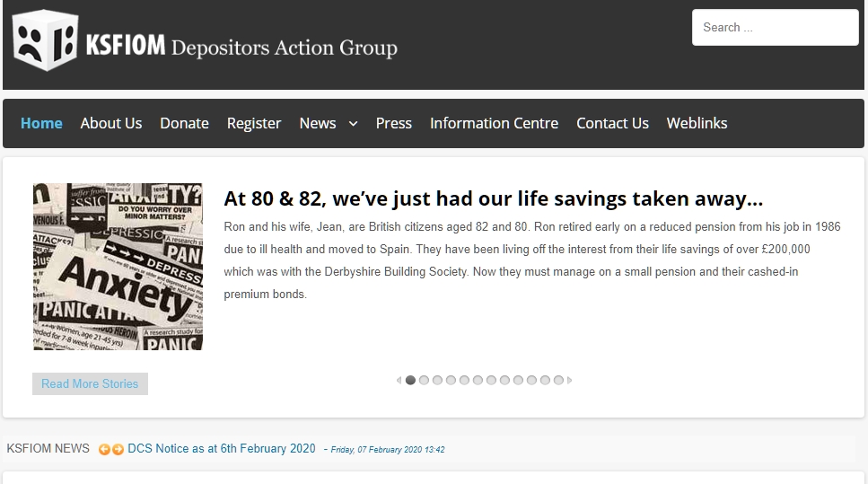
Task: Open the Home menu item
Action: click(x=41, y=123)
